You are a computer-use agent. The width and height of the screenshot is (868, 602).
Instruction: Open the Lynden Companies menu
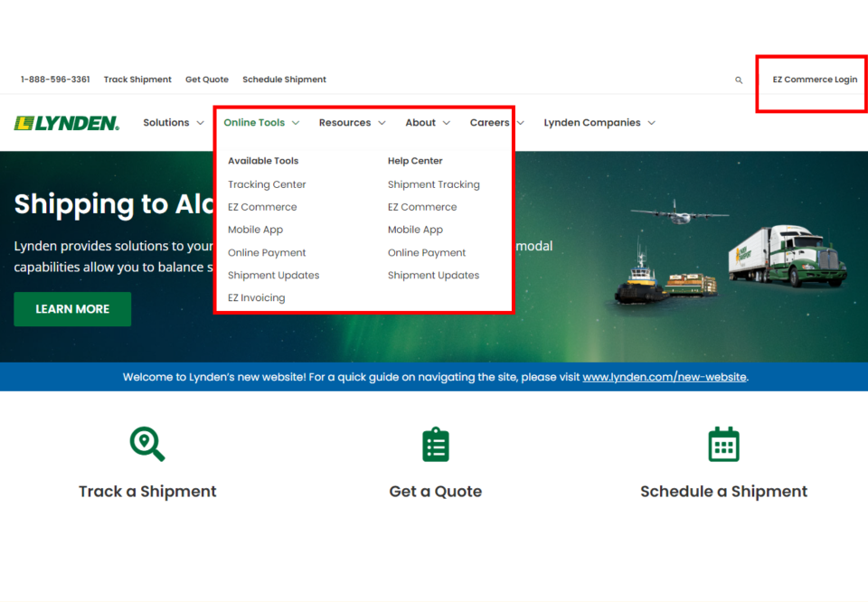(x=591, y=123)
